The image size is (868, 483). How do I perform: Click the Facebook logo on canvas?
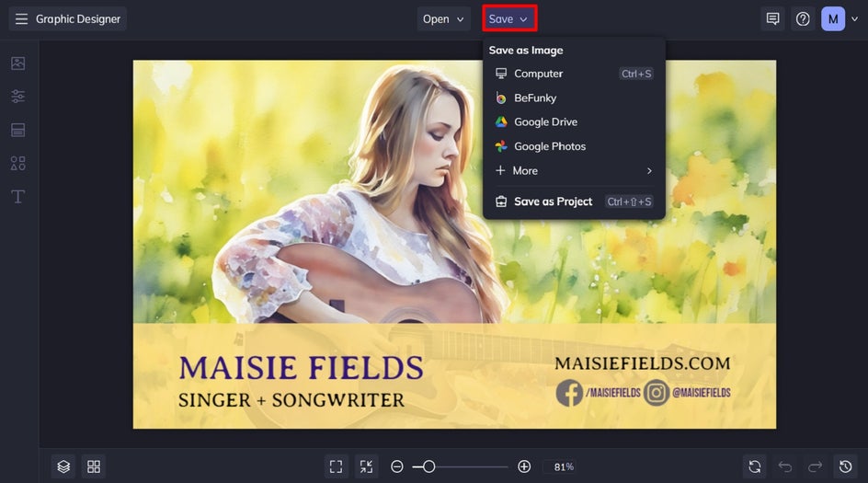click(570, 393)
